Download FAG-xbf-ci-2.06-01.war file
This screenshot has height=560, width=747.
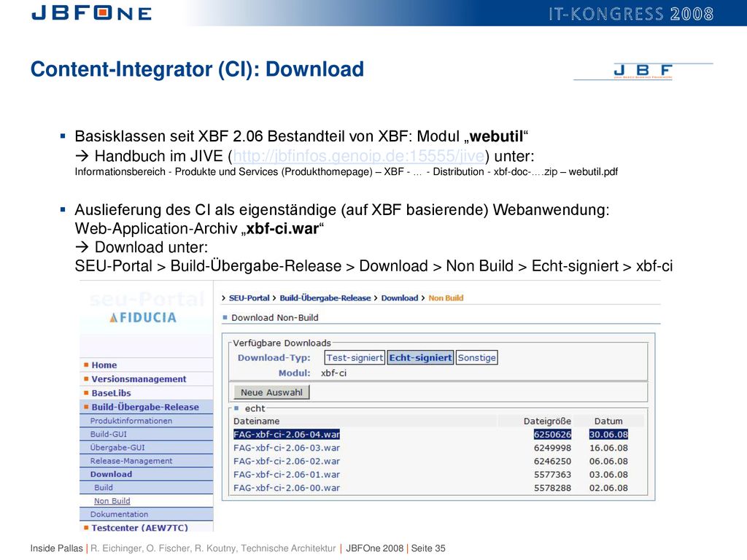287,474
